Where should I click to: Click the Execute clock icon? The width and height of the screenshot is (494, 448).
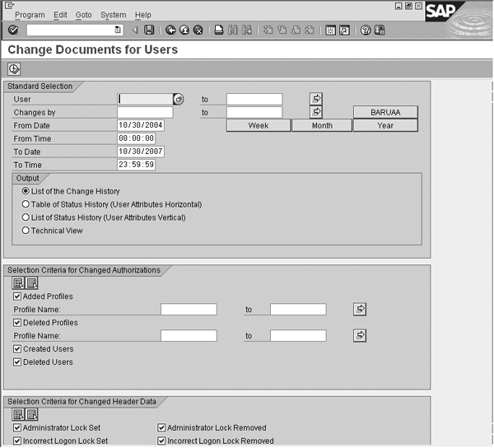coord(14,68)
